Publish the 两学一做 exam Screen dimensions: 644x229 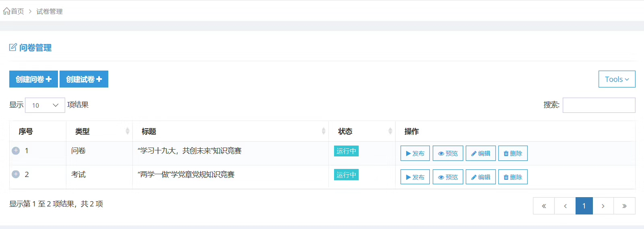tap(415, 177)
